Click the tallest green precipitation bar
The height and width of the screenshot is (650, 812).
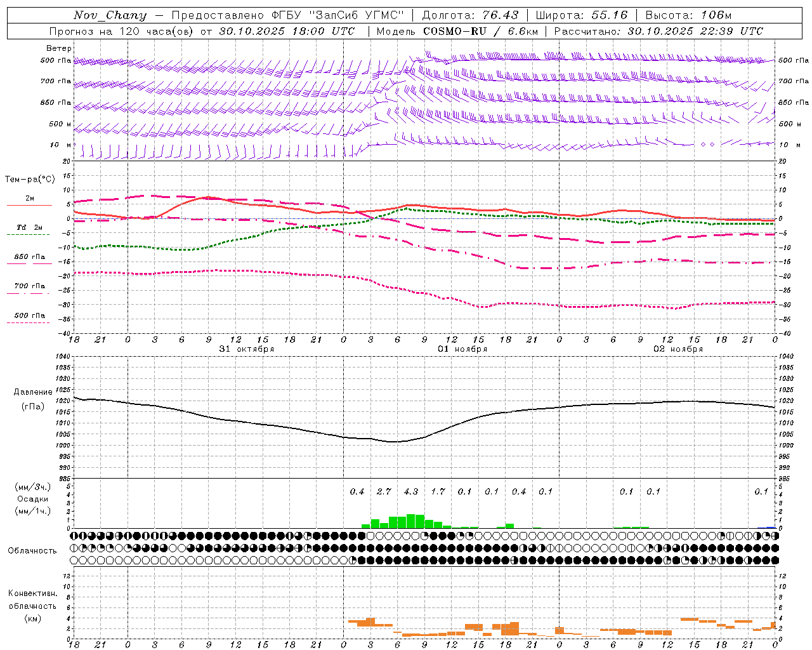pos(411,521)
